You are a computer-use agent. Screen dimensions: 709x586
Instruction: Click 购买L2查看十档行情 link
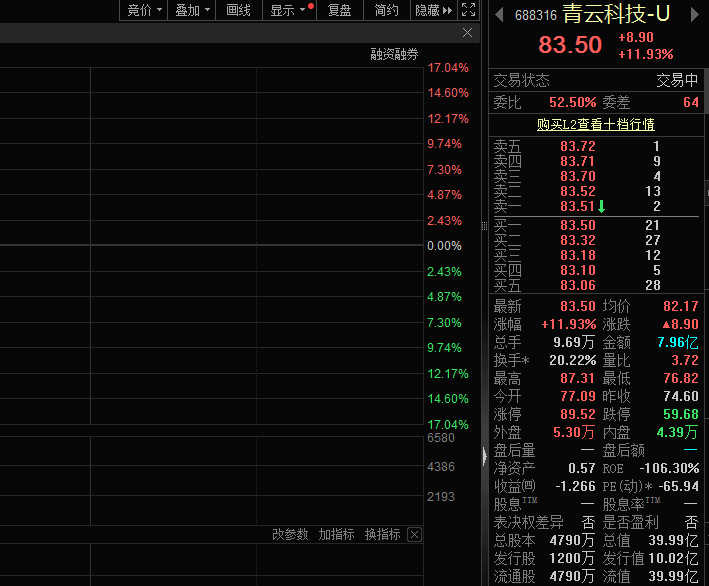click(x=595, y=124)
